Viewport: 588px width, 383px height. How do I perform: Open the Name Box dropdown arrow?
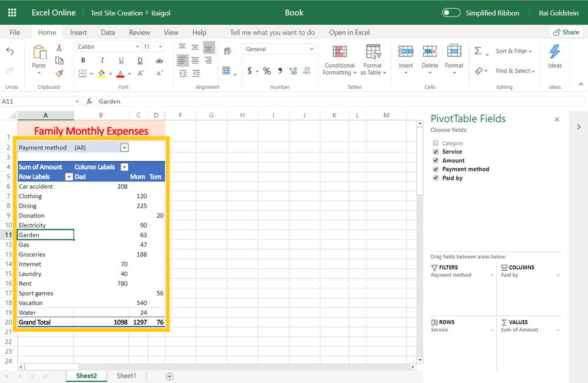[77, 102]
